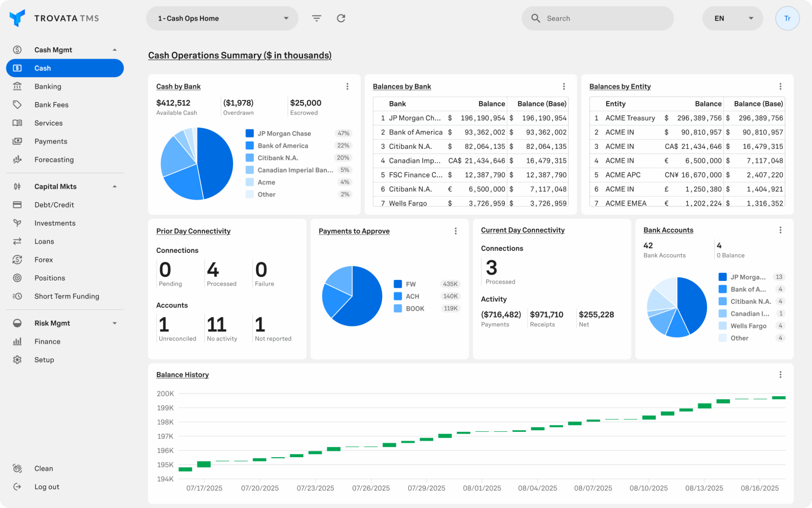Select Payments in the sidebar menu

coord(51,141)
